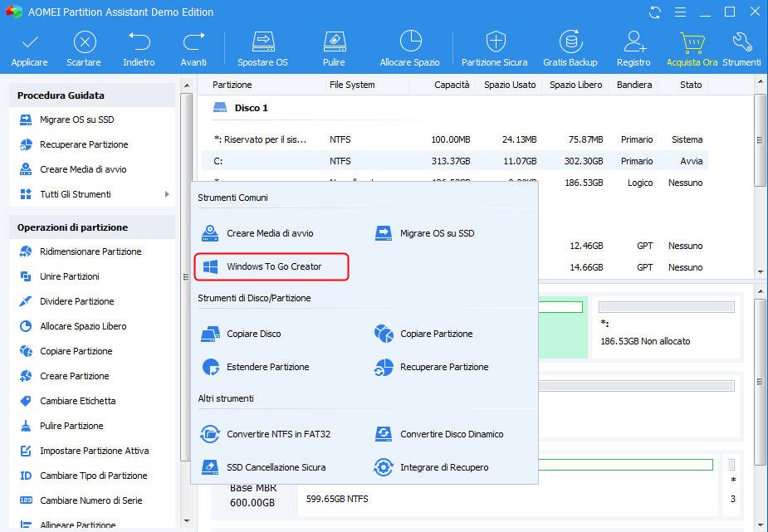This screenshot has width=768, height=532.
Task: Open the hamburger menu in title bar
Action: coord(680,12)
